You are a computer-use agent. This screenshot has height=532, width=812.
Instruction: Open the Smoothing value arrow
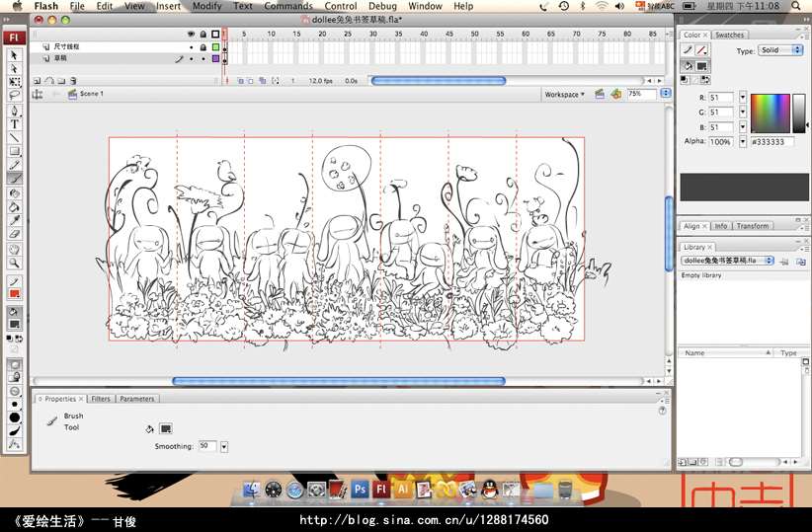click(224, 446)
